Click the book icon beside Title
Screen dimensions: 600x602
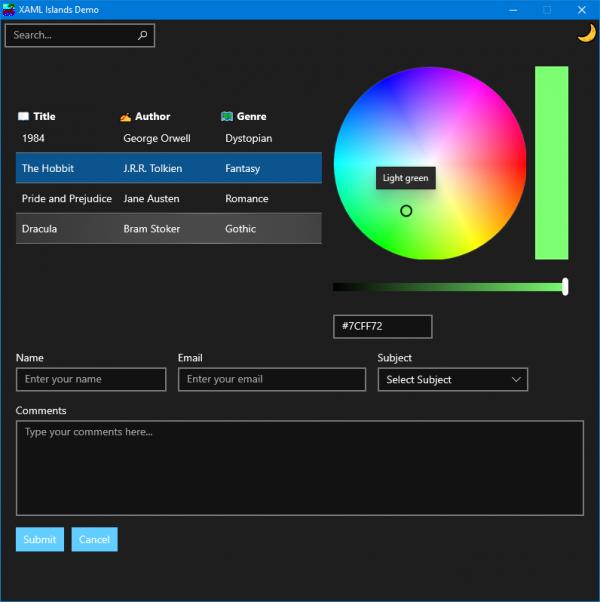click(x=23, y=116)
